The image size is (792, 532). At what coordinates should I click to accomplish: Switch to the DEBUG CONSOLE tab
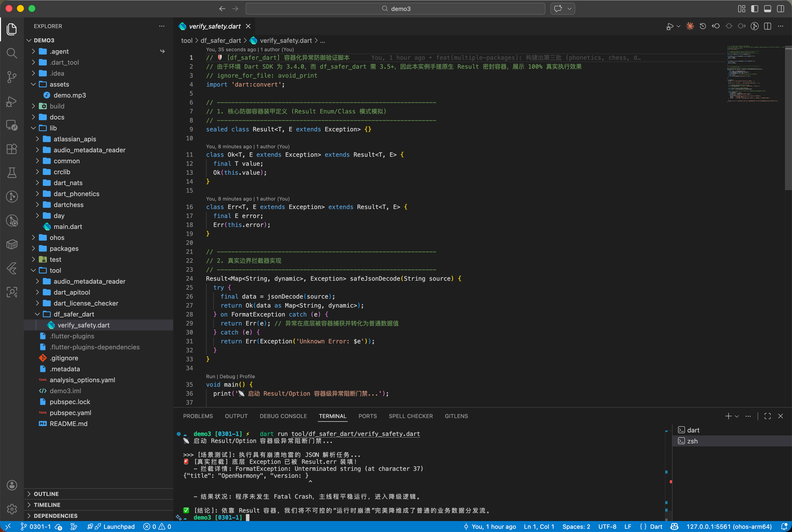[x=283, y=416]
